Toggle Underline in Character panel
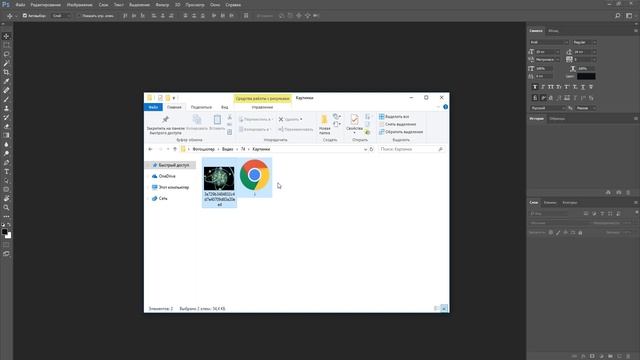Image resolution: width=640 pixels, height=360 pixels. coord(583,87)
